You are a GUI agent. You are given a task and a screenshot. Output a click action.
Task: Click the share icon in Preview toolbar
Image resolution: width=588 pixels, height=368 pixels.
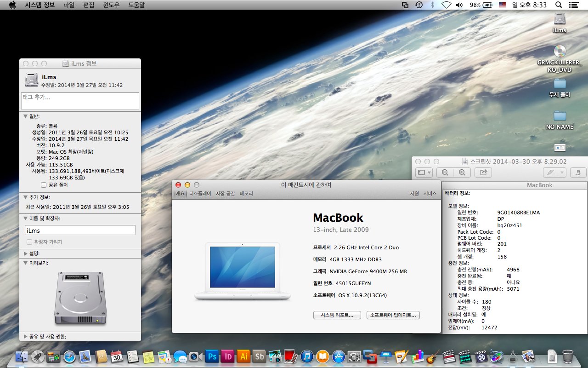pyautogui.click(x=483, y=172)
